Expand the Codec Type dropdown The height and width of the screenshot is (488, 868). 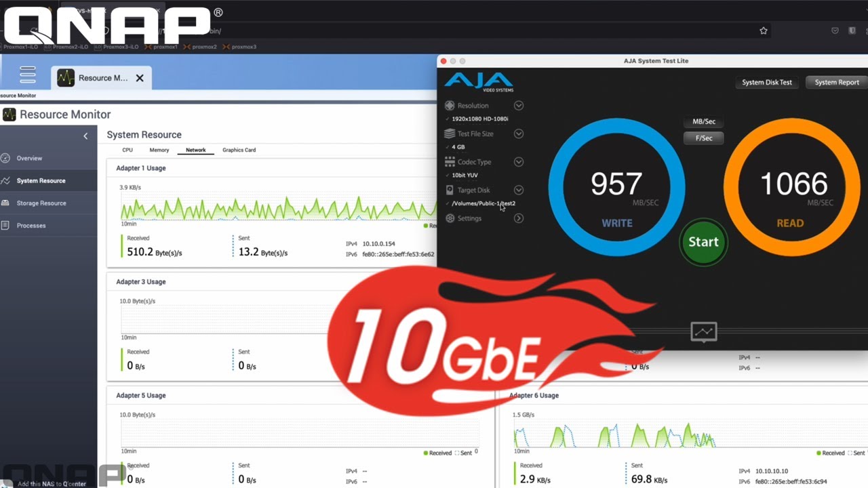pos(519,162)
